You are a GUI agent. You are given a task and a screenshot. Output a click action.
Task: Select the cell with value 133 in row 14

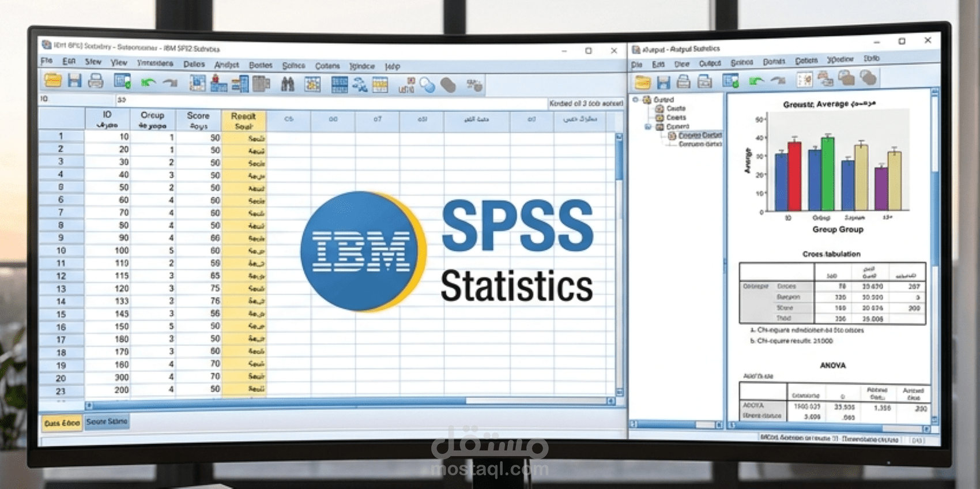pos(107,301)
